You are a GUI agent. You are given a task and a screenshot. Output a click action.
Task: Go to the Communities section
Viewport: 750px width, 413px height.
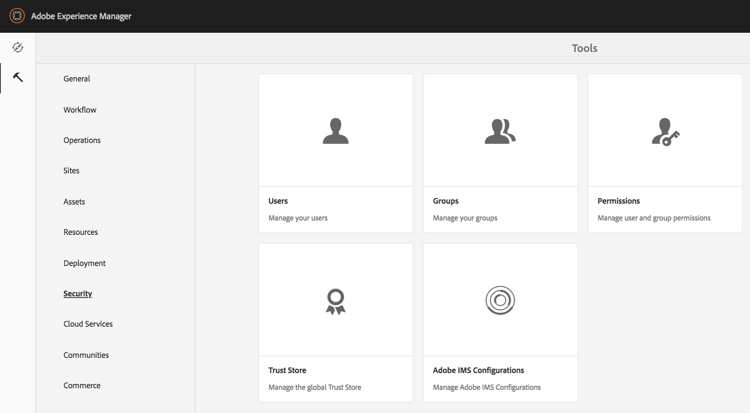(86, 355)
